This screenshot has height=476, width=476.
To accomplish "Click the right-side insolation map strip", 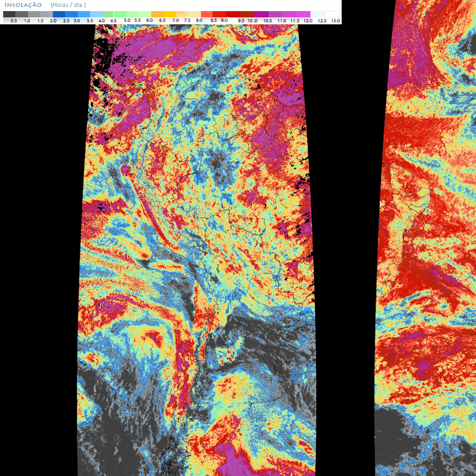I will (425, 238).
